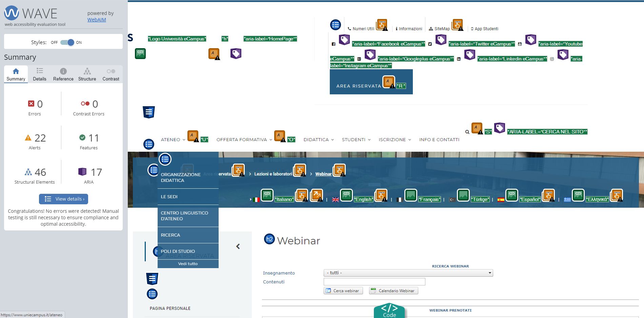Click the purple ARIA icon in summary
Screen dimensions: 644x318
(x=82, y=171)
